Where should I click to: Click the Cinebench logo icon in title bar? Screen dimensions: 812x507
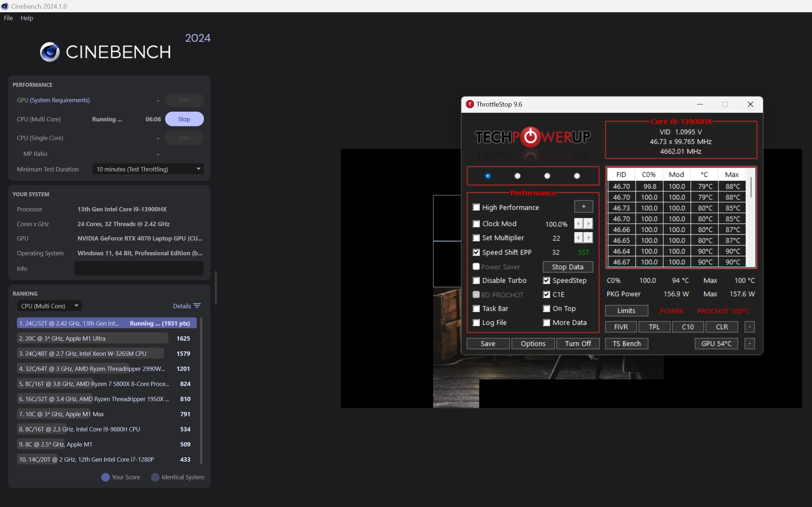click(x=5, y=6)
